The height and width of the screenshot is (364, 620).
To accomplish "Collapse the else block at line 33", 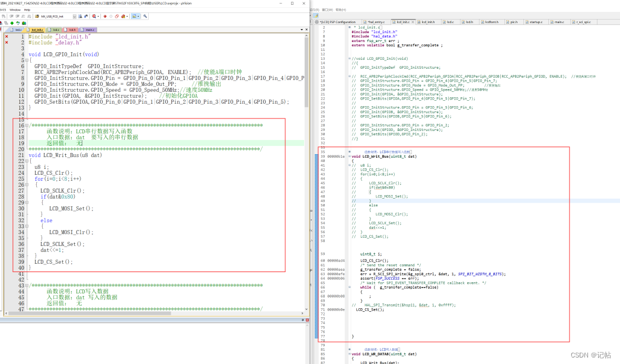I will tap(27, 226).
